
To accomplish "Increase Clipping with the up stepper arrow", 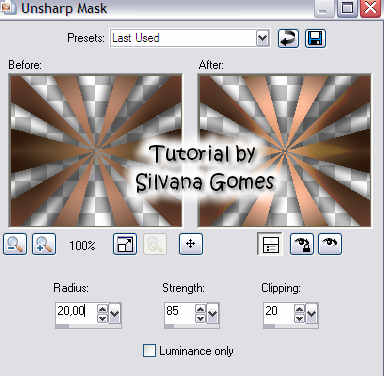I will [300, 309].
